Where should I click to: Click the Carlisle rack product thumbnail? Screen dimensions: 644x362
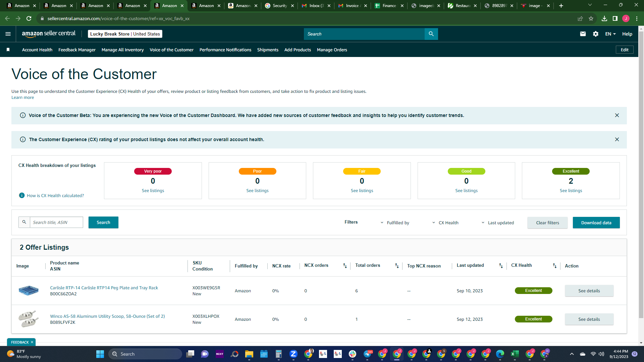[x=29, y=290]
